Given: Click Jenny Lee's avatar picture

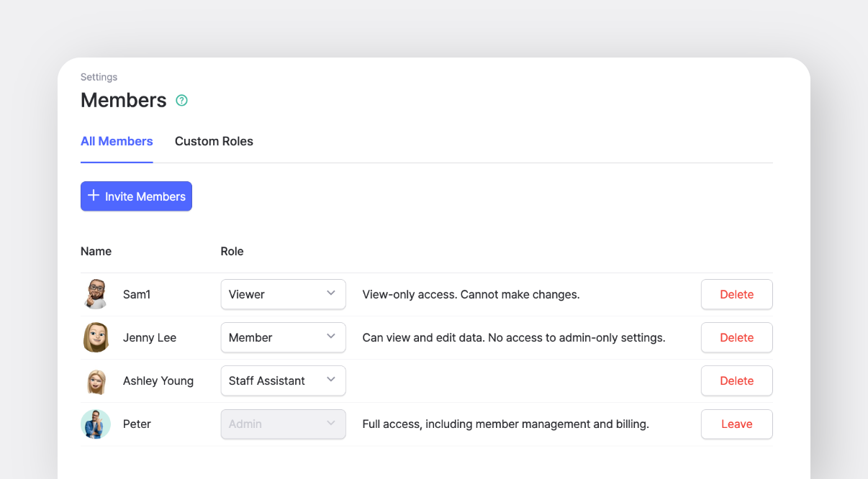Looking at the screenshot, I should 96,337.
